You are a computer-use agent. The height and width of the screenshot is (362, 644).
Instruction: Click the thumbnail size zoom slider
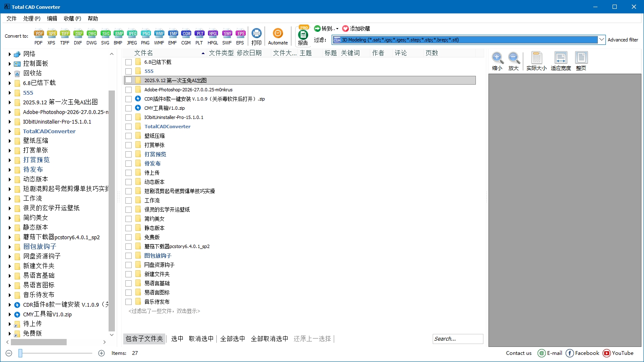pos(20,353)
